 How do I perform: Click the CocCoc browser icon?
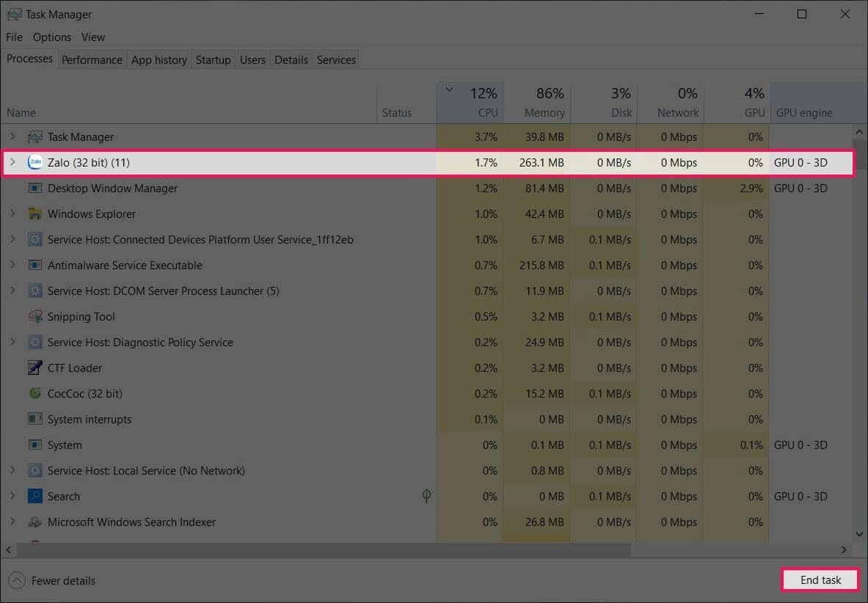coord(35,393)
